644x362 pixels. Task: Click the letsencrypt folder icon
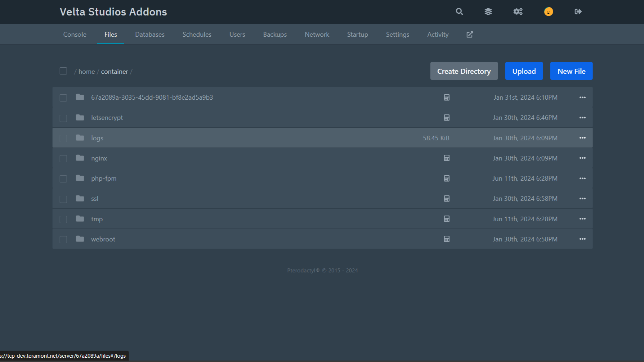80,118
